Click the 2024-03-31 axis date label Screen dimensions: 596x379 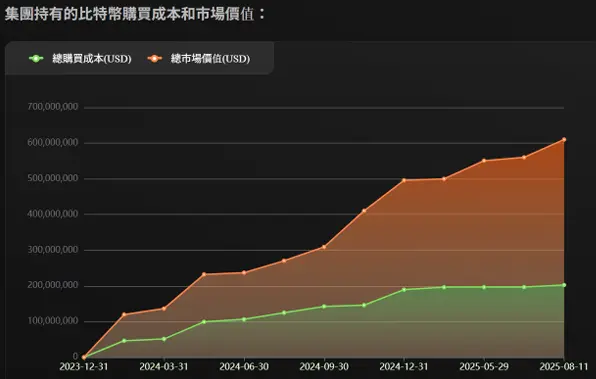click(x=164, y=367)
